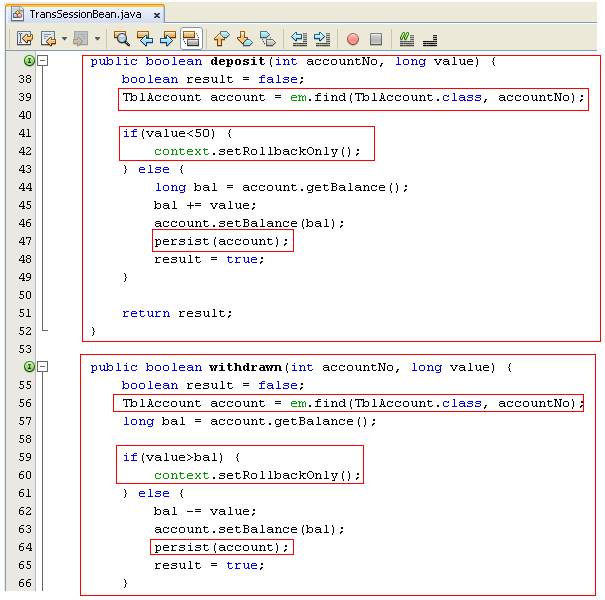Click 'long bal = account.getBalance();' on line 44

coord(281,188)
